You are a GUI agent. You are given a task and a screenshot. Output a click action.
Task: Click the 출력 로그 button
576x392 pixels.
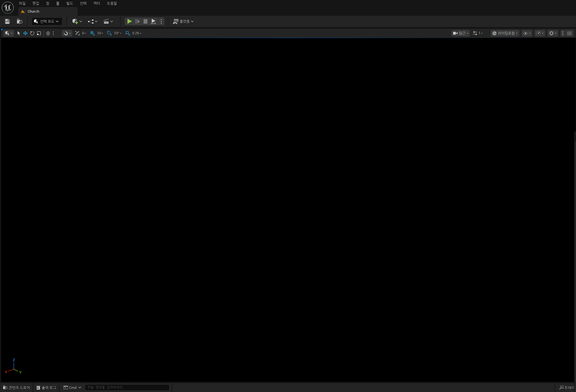46,387
